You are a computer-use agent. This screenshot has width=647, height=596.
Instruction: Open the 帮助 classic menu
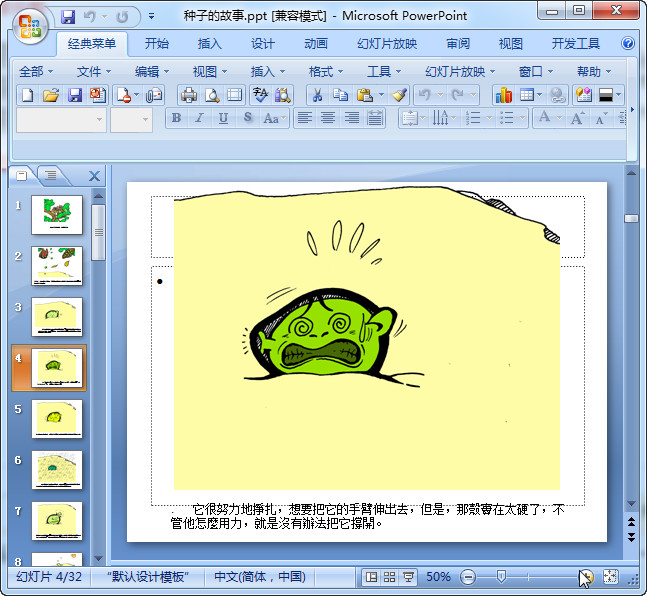[x=593, y=72]
